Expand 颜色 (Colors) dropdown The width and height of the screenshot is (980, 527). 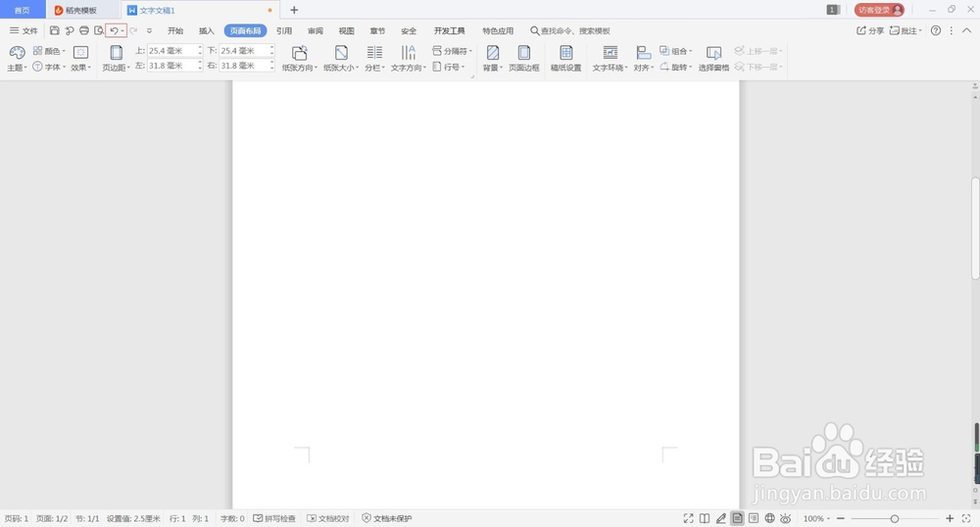pyautogui.click(x=49, y=51)
